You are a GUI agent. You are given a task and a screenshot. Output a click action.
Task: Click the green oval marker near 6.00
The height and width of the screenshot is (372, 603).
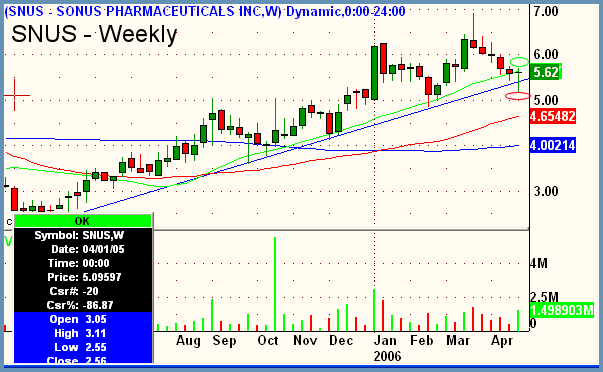click(519, 62)
